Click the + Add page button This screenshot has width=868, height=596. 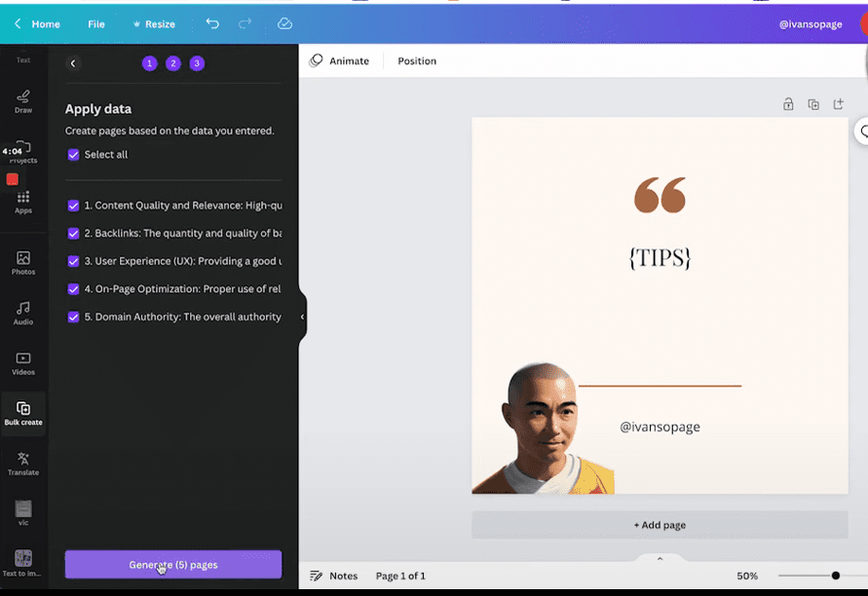(x=660, y=525)
